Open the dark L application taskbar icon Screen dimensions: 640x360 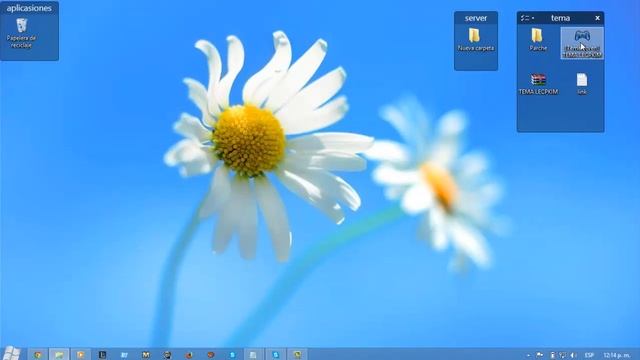(102, 355)
